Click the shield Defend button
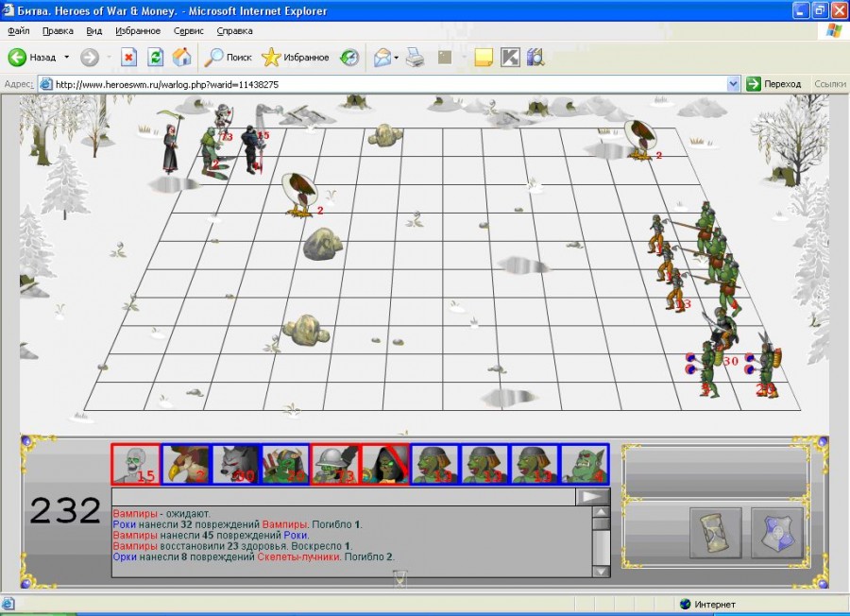Viewport: 850px width, 616px height. (x=777, y=533)
